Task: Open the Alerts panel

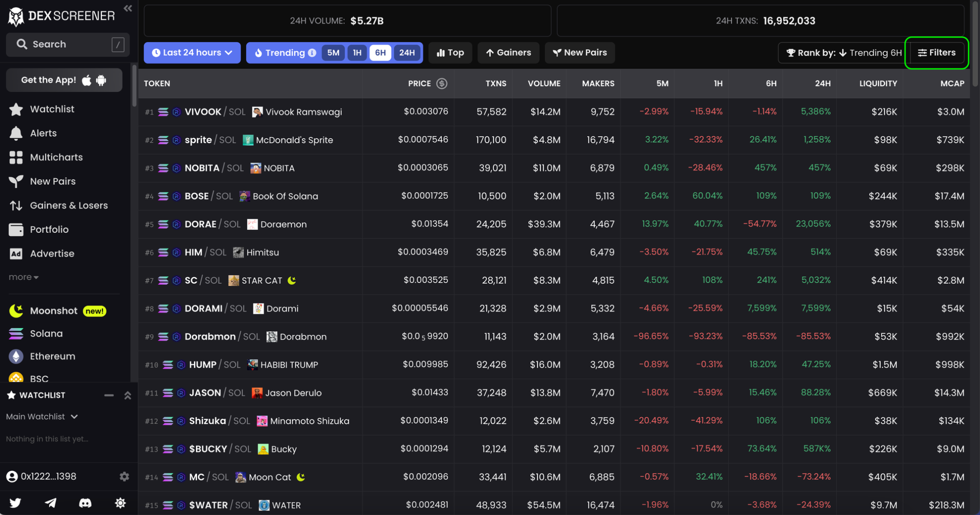Action: tap(43, 133)
